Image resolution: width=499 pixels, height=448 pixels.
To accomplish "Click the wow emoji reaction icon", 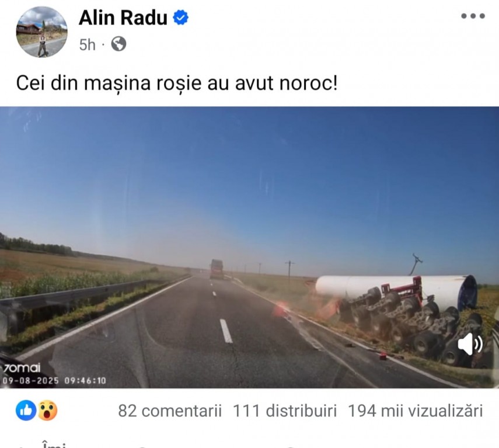I will [x=47, y=411].
